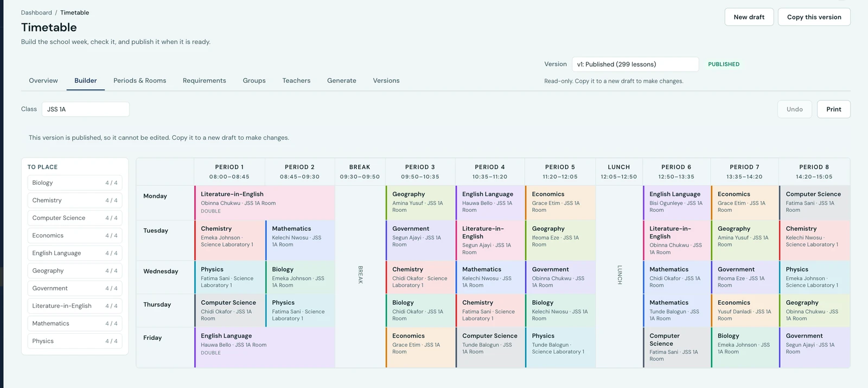Click the New draft button
This screenshot has width=868, height=388.
click(749, 17)
